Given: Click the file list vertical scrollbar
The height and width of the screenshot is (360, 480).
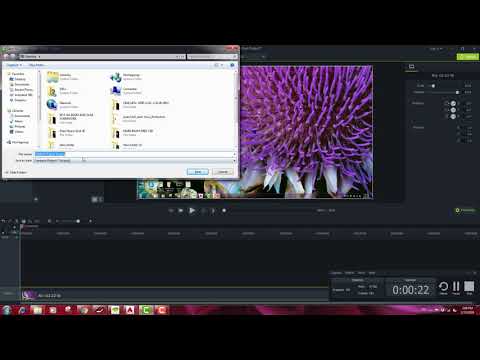Looking at the screenshot, I should point(236,109).
